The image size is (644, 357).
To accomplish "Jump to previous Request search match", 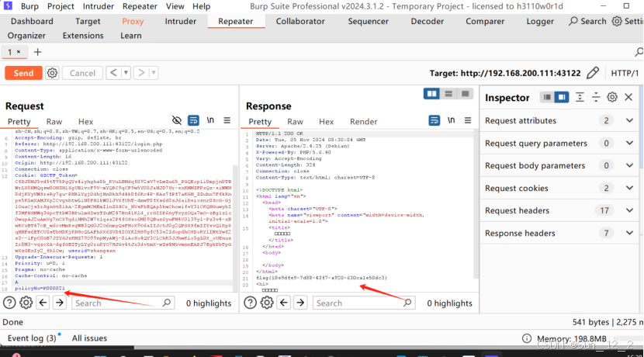I will (x=43, y=303).
